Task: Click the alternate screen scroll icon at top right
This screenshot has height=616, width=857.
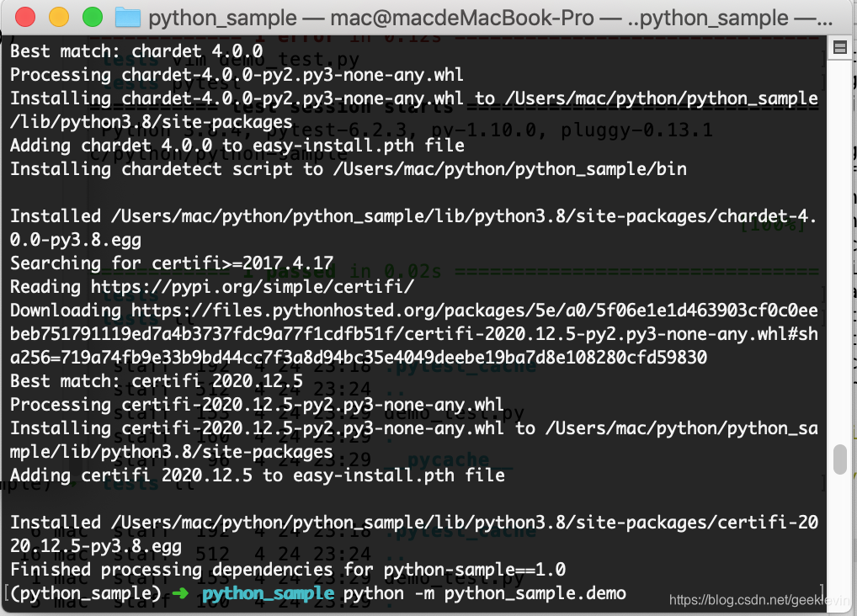Action: [x=840, y=48]
